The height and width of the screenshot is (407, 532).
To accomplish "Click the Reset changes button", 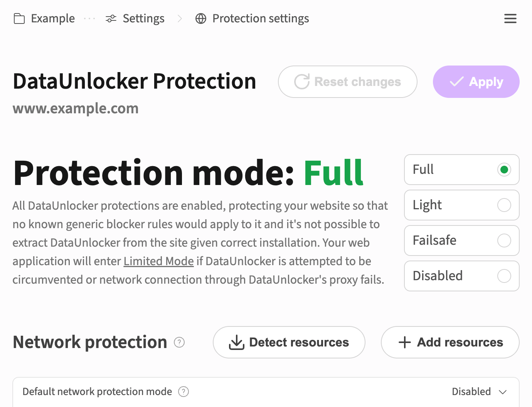I will [x=347, y=82].
